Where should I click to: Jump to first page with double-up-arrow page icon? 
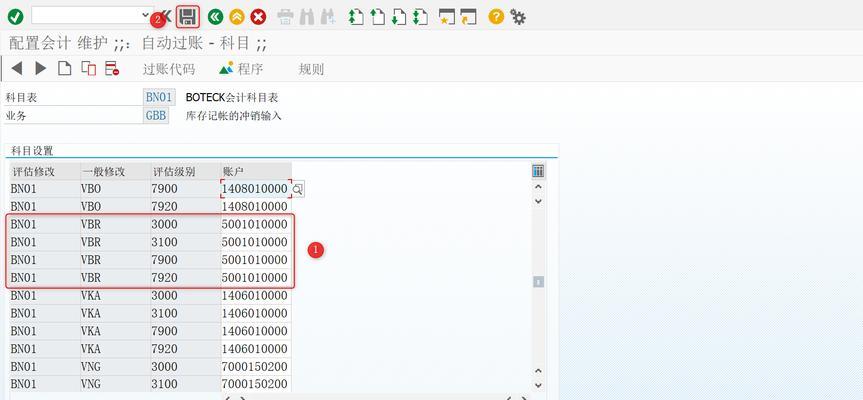(356, 17)
